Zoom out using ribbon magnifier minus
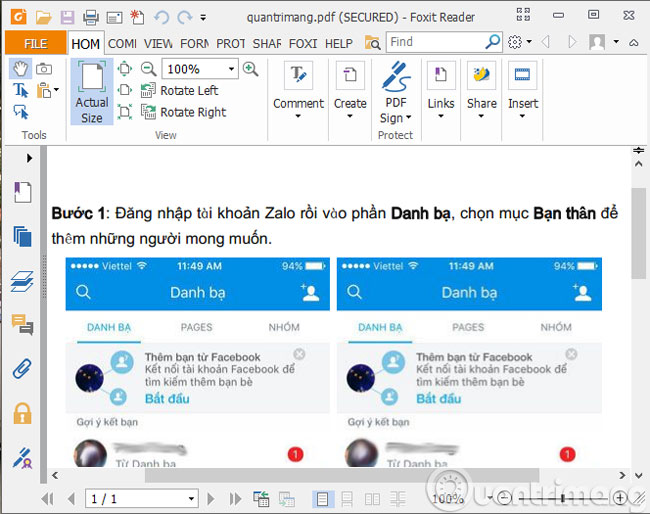The image size is (650, 514). pos(148,68)
